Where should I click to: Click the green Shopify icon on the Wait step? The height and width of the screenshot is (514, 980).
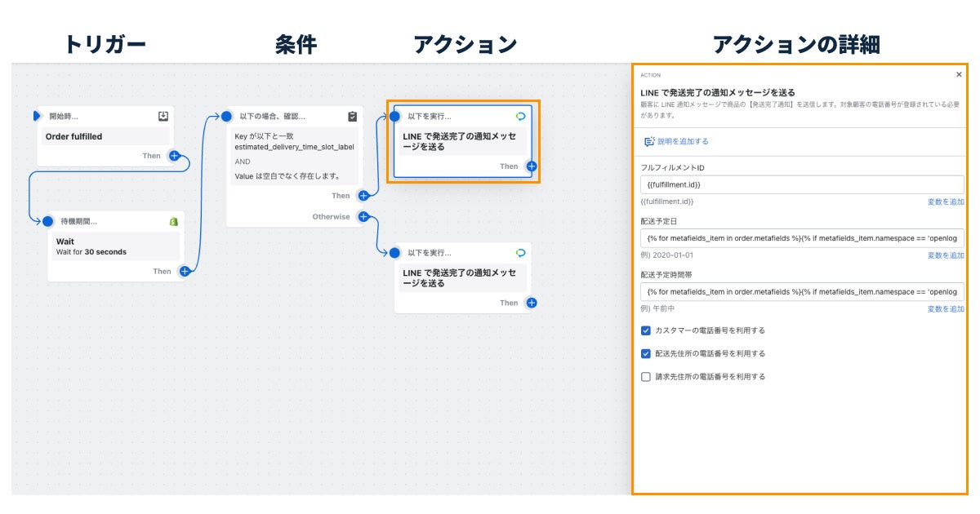coord(173,222)
